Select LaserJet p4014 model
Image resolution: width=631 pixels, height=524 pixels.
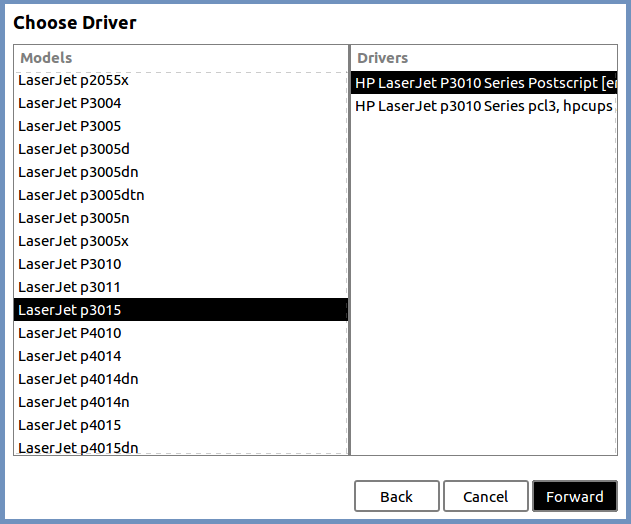(181, 355)
